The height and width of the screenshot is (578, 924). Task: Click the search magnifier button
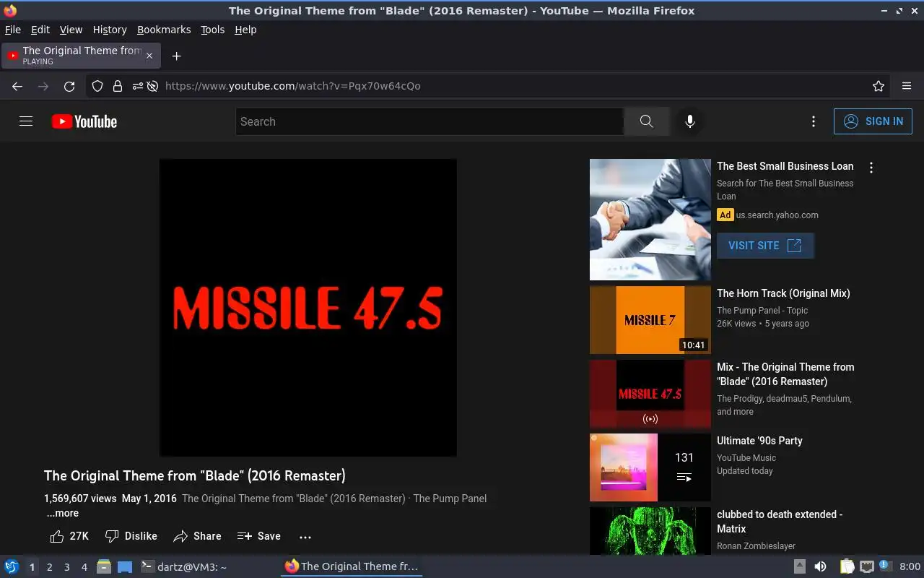[647, 121]
